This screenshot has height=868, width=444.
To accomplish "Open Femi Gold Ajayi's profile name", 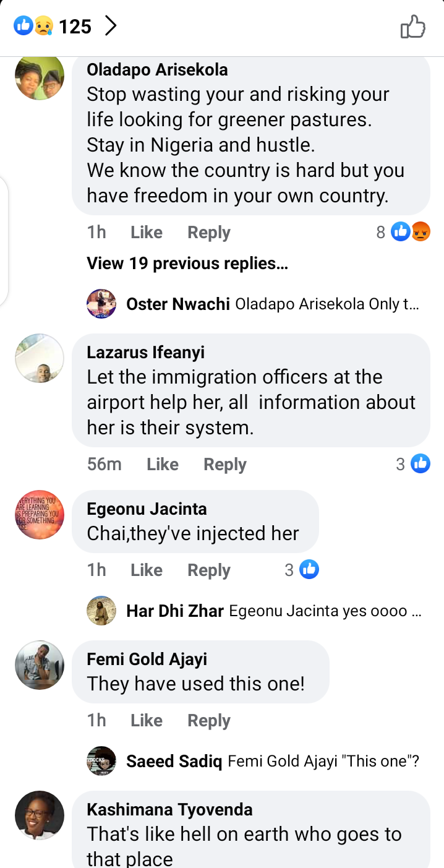I will (147, 660).
